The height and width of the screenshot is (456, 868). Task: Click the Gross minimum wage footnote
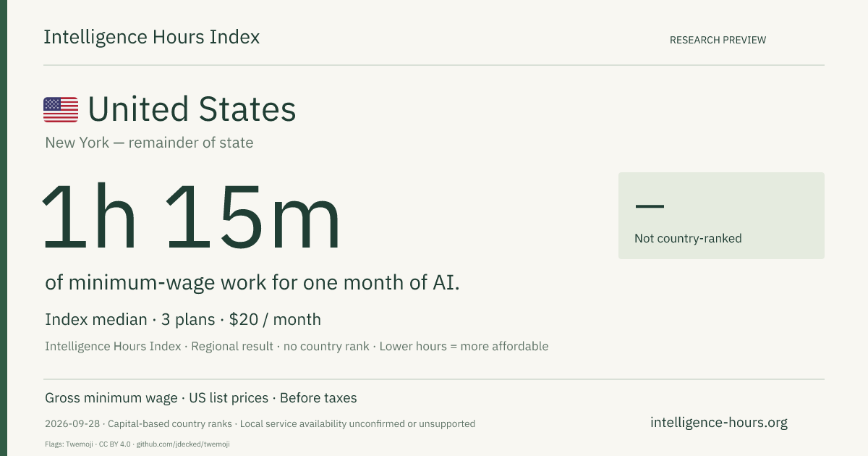[111, 398]
